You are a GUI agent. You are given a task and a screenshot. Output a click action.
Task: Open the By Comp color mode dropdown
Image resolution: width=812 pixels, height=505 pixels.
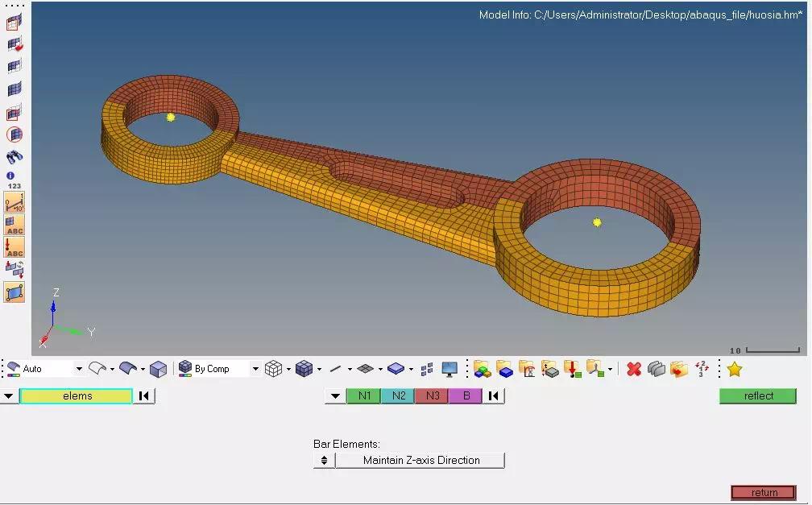[x=255, y=369]
